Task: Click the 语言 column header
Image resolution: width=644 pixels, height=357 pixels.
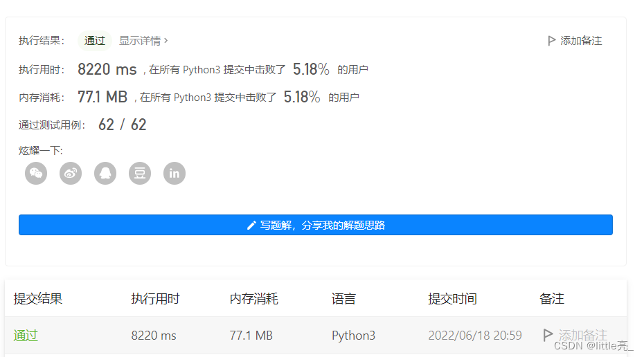Action: point(343,298)
